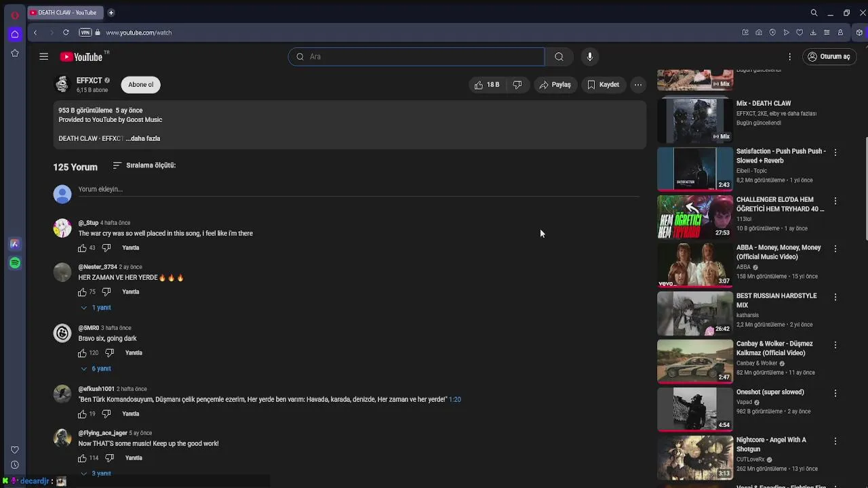Like the @5MR0 comment
The image size is (868, 488).
click(82, 353)
